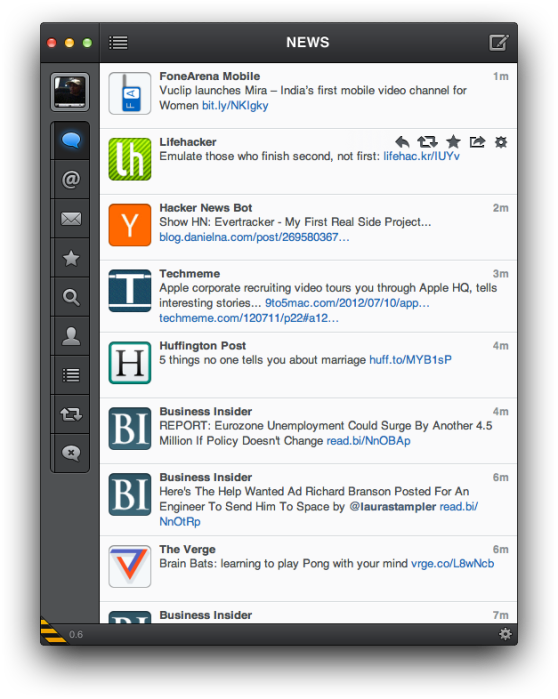The height and width of the screenshot is (699, 558).
Task: Click The Verge tweet text about Brain Bats
Action: [283, 564]
